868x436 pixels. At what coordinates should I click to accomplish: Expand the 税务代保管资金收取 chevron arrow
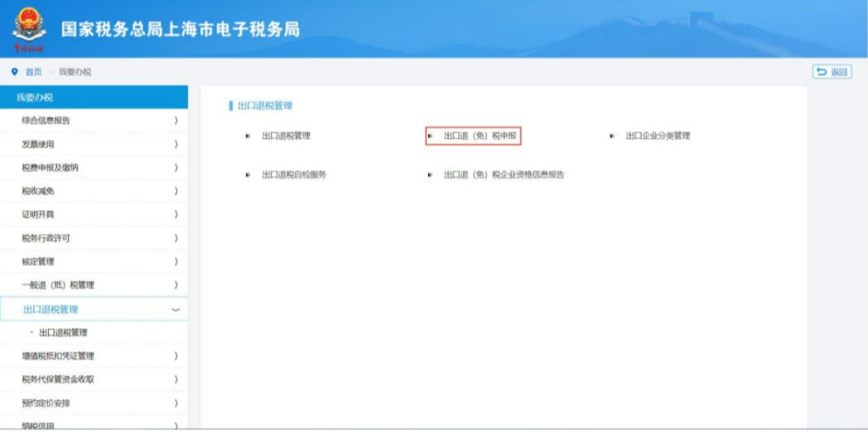[176, 380]
